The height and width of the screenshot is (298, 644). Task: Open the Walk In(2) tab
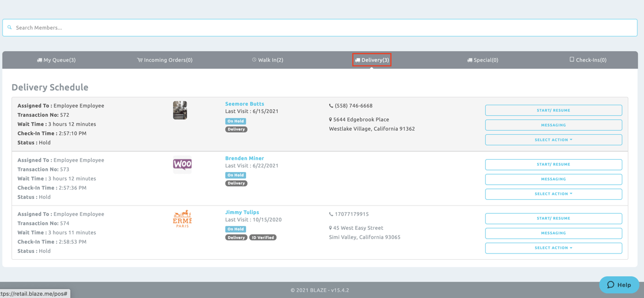(x=267, y=60)
